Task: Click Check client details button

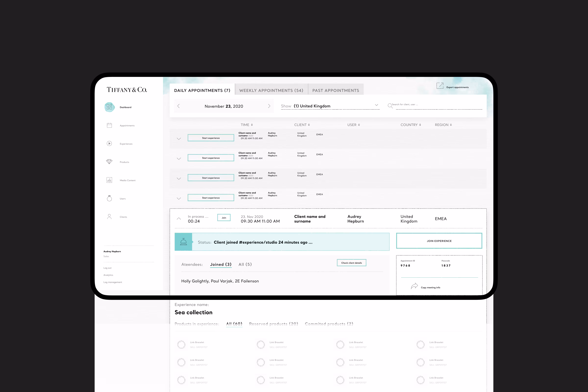Action: (351, 263)
